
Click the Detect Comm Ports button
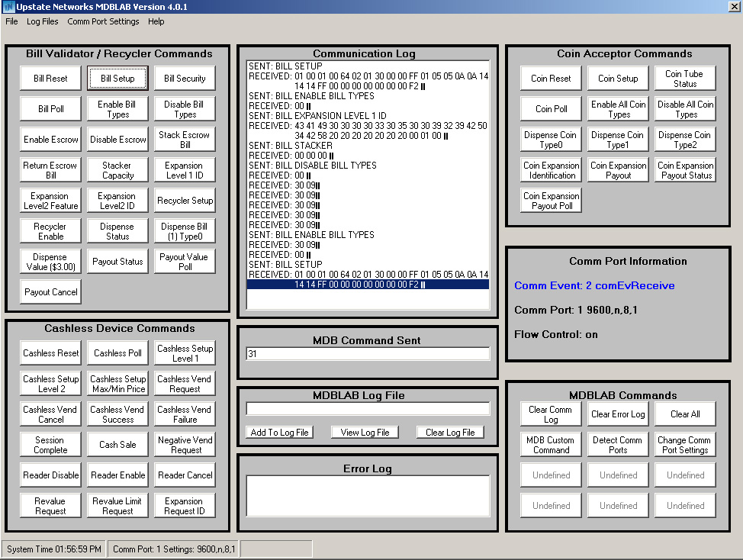click(x=618, y=445)
